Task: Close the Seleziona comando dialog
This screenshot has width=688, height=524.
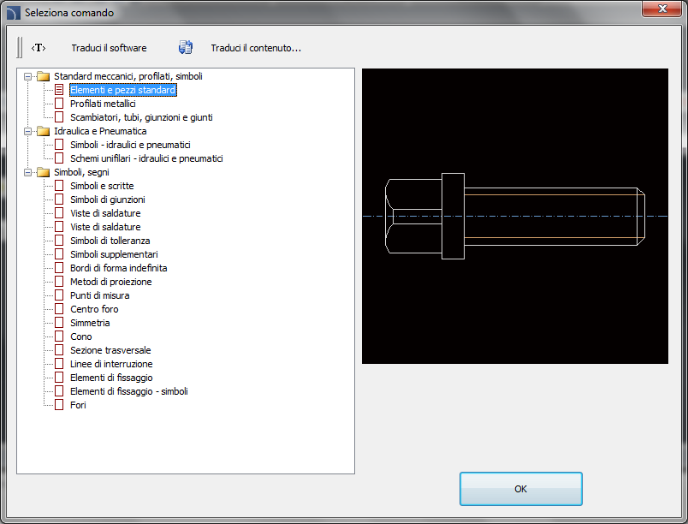Action: (x=662, y=9)
